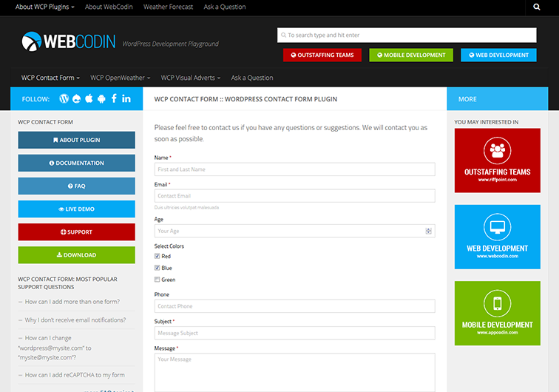The width and height of the screenshot is (559, 392).
Task: Launch the Live Demo button
Action: (77, 209)
